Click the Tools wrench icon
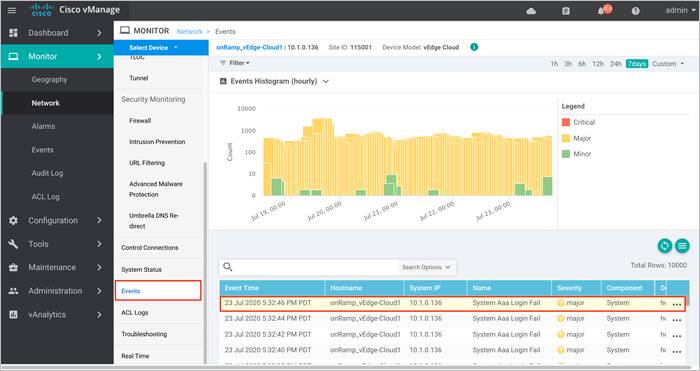Image resolution: width=700 pixels, height=371 pixels. pos(13,244)
